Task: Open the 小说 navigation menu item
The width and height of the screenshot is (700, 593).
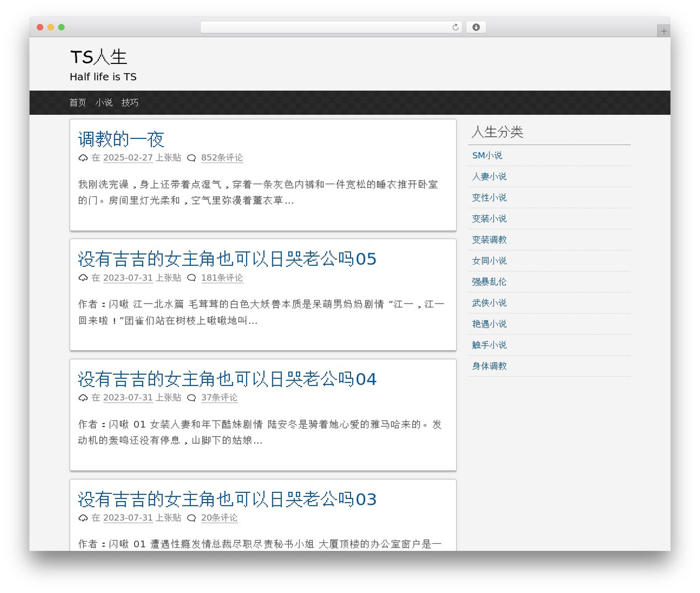Action: coord(104,102)
